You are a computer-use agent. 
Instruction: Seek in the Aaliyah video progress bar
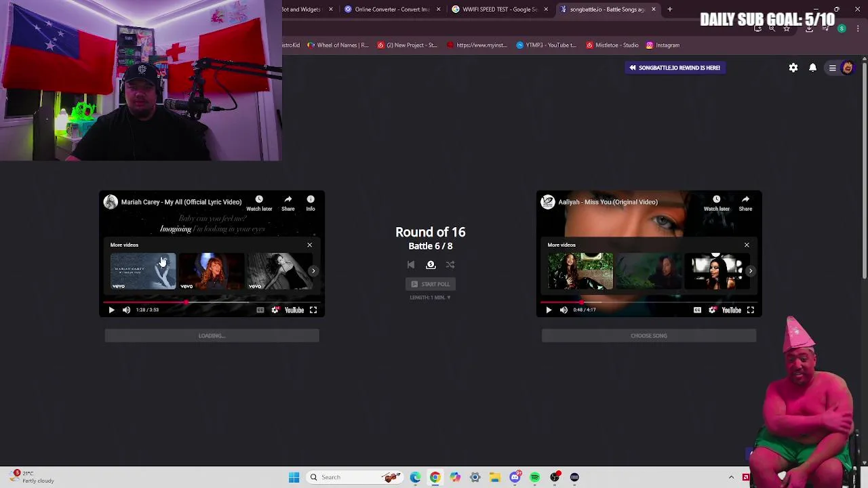(x=649, y=302)
